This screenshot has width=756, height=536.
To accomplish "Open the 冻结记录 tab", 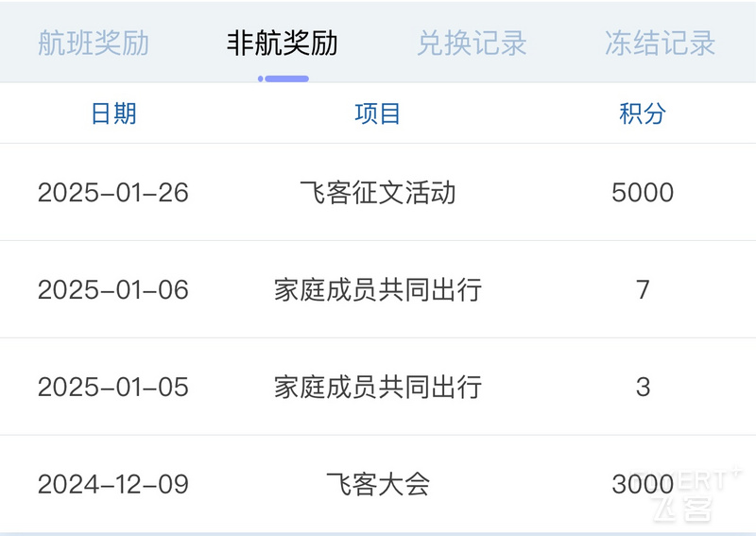I will click(660, 43).
